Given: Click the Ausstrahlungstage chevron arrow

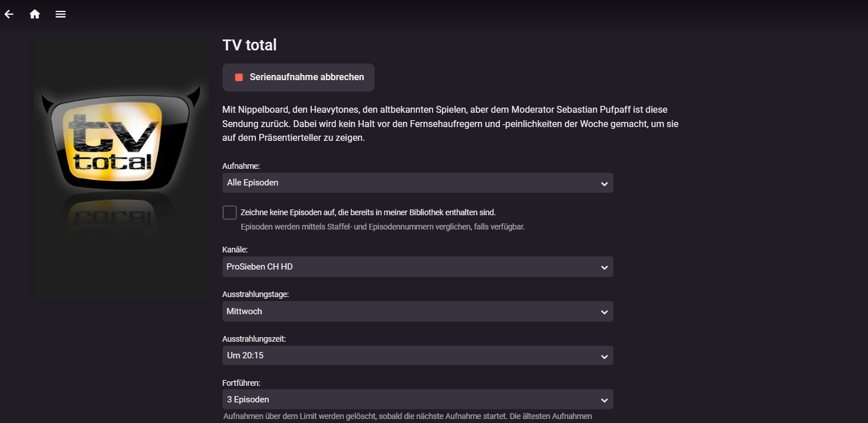Looking at the screenshot, I should [x=604, y=312].
